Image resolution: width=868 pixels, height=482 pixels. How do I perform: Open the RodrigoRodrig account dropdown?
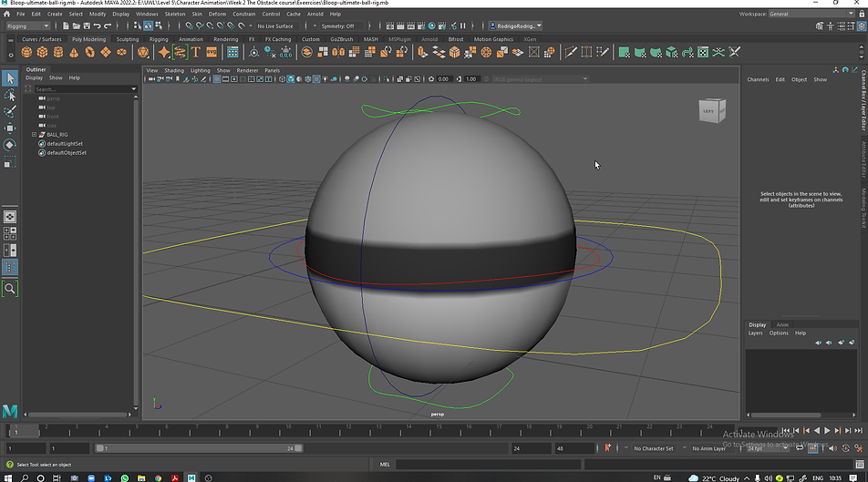[x=516, y=26]
